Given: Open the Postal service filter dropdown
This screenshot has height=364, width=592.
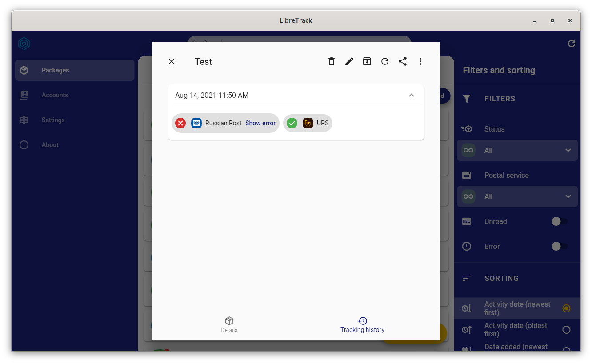Looking at the screenshot, I should coord(517,196).
